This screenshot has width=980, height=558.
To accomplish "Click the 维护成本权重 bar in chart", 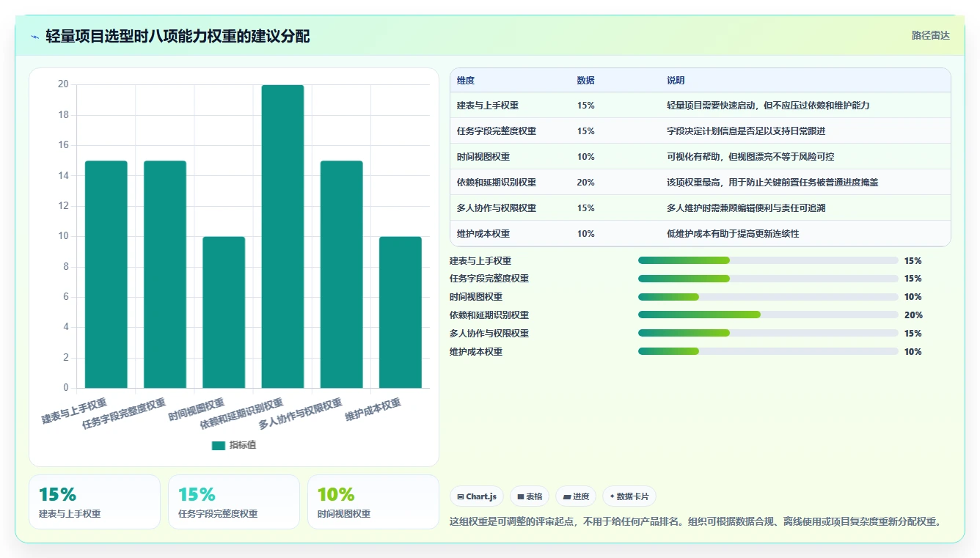I will 401,312.
